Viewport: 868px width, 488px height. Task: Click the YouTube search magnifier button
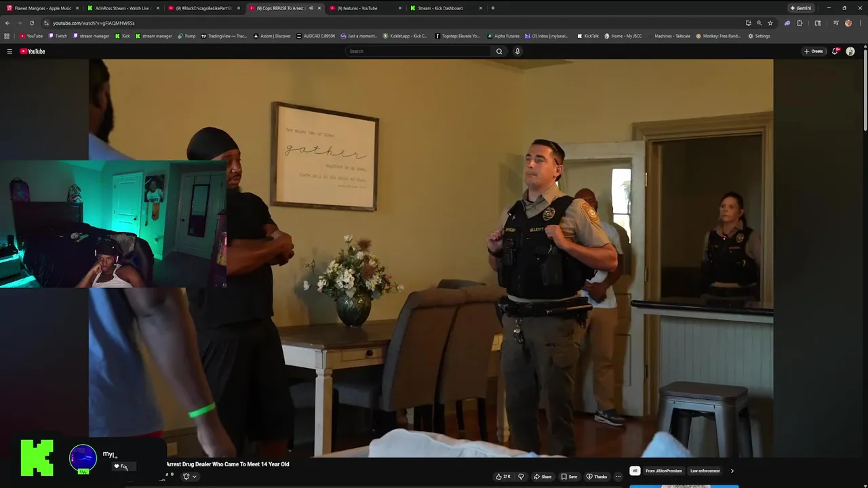pyautogui.click(x=499, y=52)
